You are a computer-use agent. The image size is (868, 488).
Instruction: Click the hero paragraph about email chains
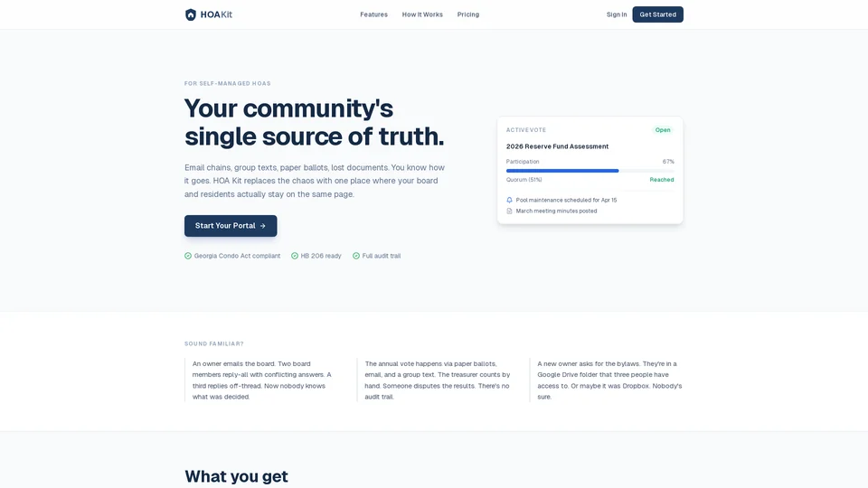[315, 181]
